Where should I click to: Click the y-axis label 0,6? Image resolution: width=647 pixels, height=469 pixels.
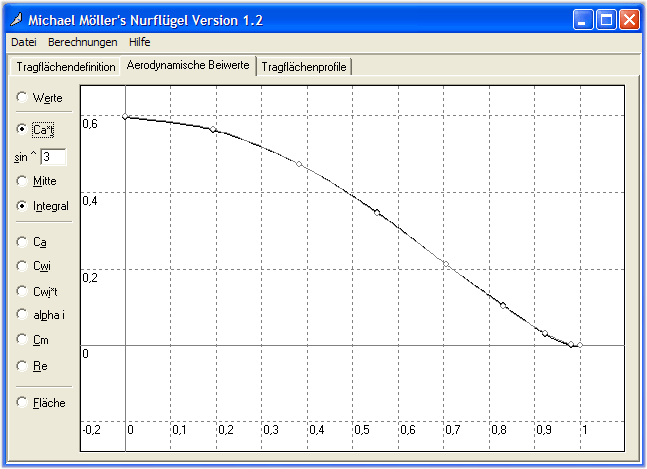click(90, 124)
